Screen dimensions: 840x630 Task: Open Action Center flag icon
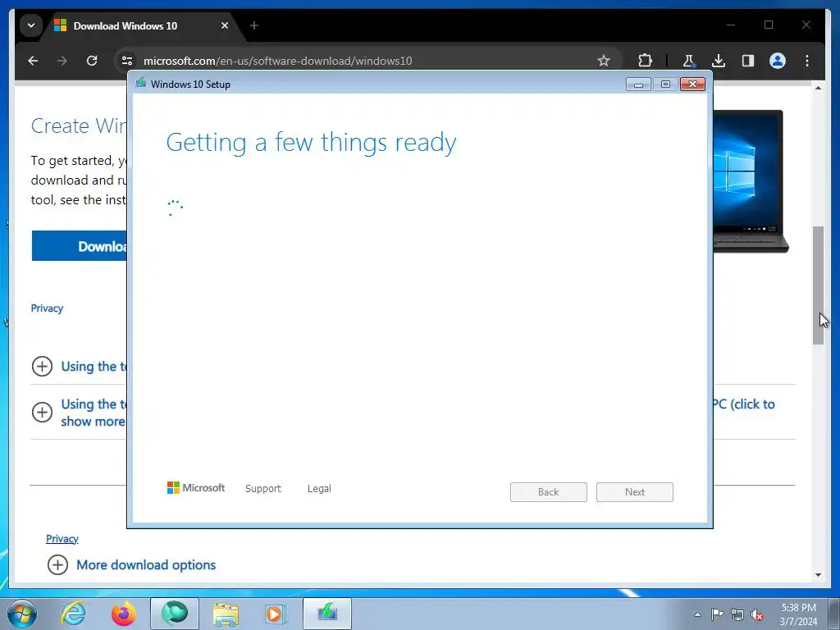point(717,614)
